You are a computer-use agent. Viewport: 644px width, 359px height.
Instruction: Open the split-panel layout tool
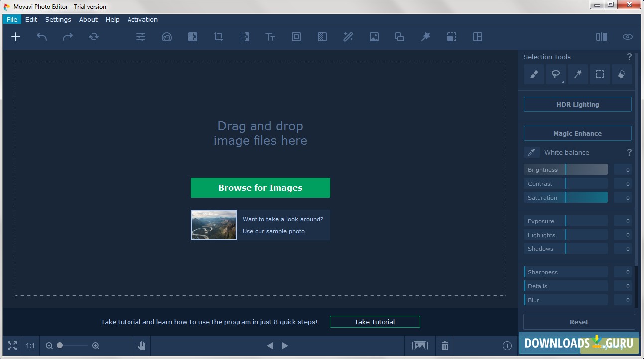tap(478, 37)
